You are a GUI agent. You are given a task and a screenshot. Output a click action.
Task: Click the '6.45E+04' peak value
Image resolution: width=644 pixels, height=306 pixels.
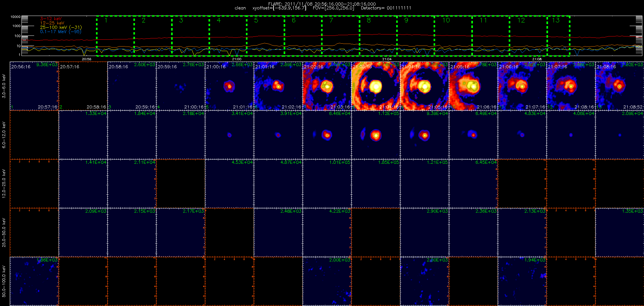click(486, 162)
